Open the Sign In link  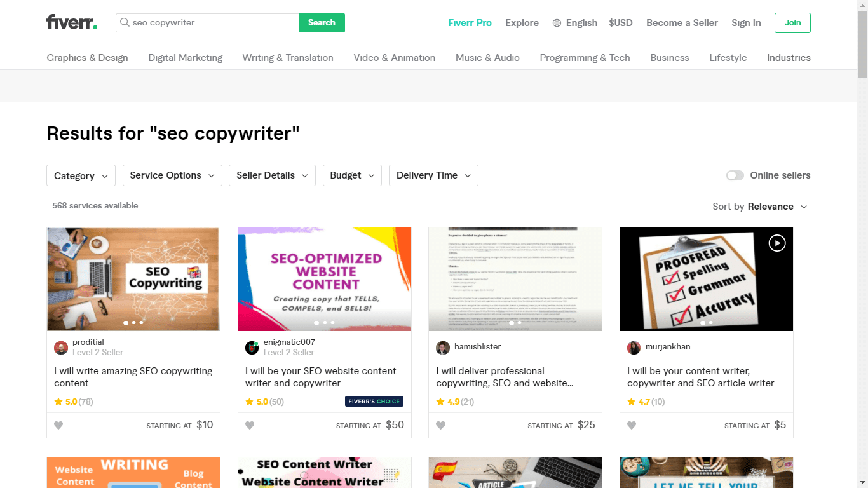pos(746,23)
